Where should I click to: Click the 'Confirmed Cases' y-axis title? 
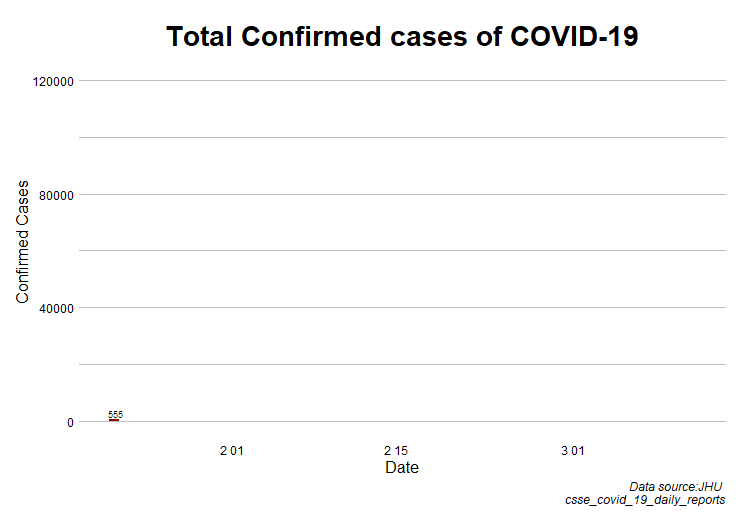tap(23, 243)
